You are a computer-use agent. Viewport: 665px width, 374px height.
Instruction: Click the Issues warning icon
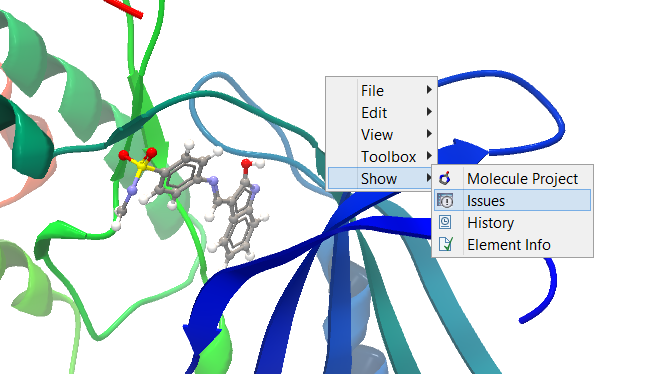445,201
